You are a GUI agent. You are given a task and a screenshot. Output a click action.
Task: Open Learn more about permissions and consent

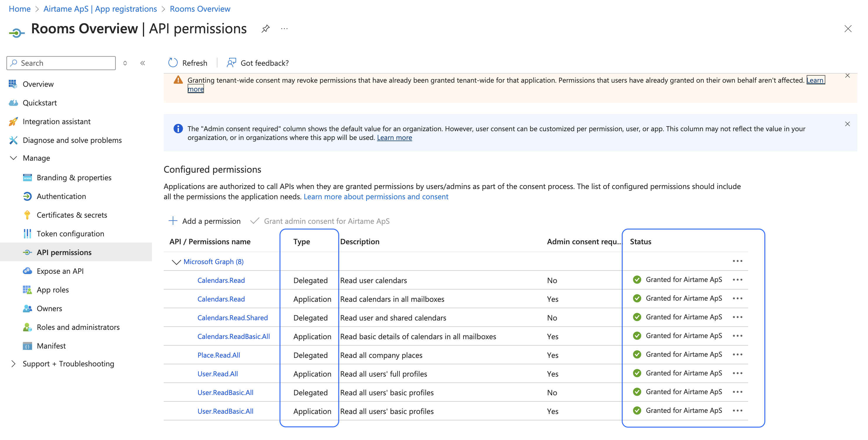point(376,197)
